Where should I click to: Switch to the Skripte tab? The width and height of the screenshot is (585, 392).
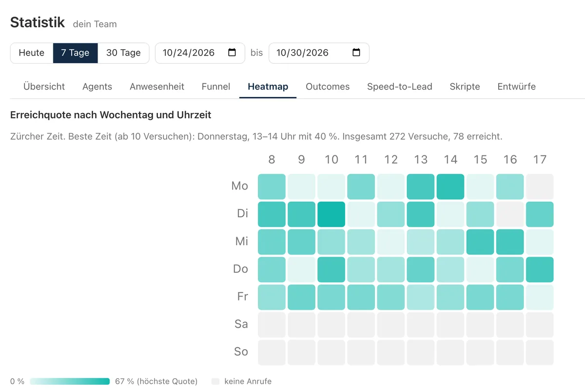[x=465, y=87]
